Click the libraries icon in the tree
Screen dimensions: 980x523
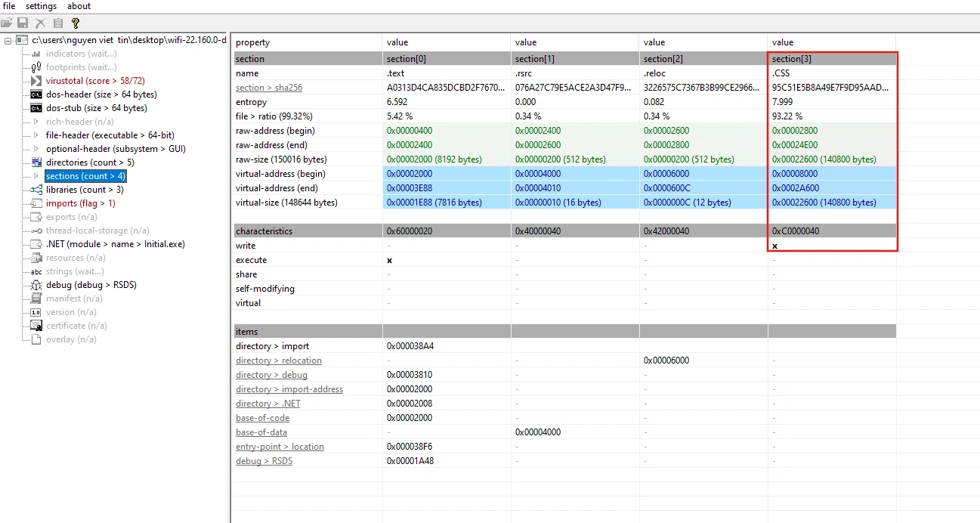click(x=36, y=189)
